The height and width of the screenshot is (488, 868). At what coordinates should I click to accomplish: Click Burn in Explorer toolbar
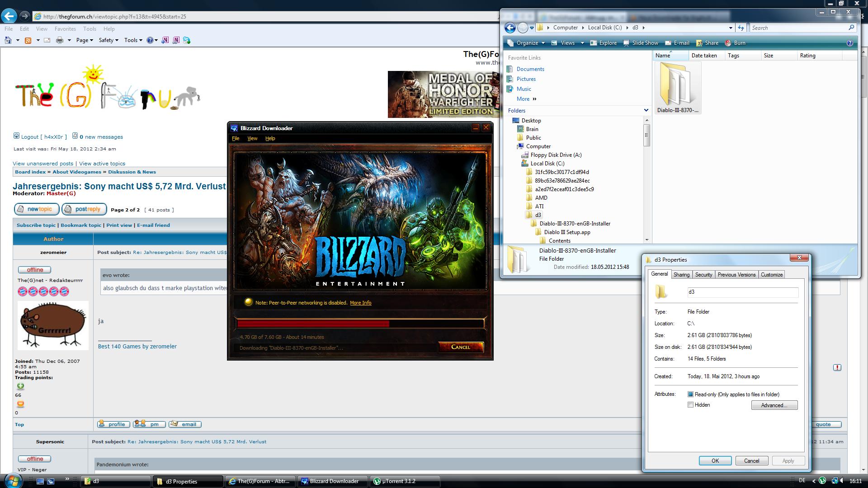coord(735,43)
